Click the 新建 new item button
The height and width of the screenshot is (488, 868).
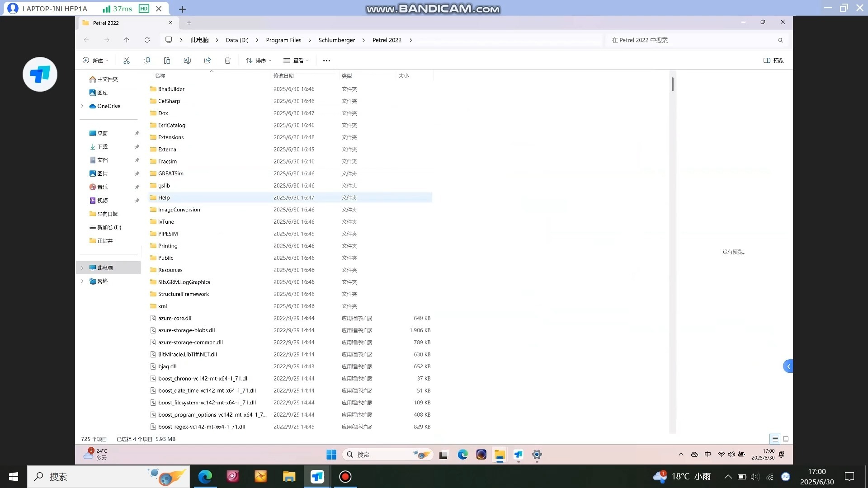pyautogui.click(x=95, y=60)
